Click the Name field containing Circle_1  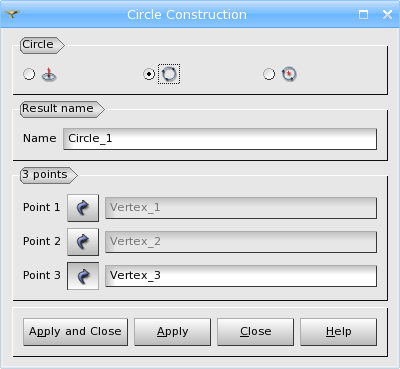(220, 139)
